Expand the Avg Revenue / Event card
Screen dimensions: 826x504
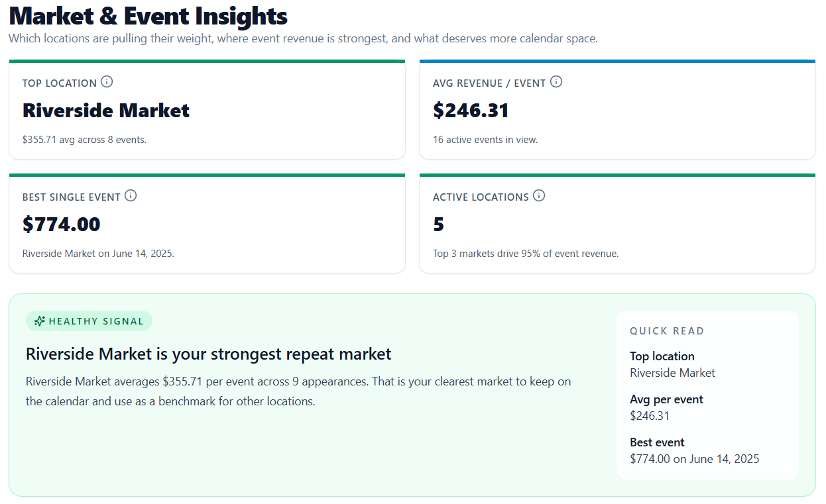tap(617, 109)
